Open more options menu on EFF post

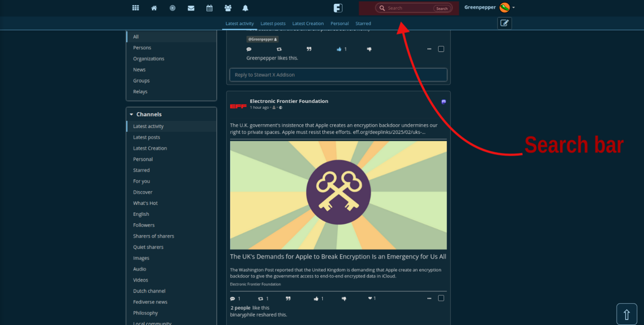(x=429, y=298)
